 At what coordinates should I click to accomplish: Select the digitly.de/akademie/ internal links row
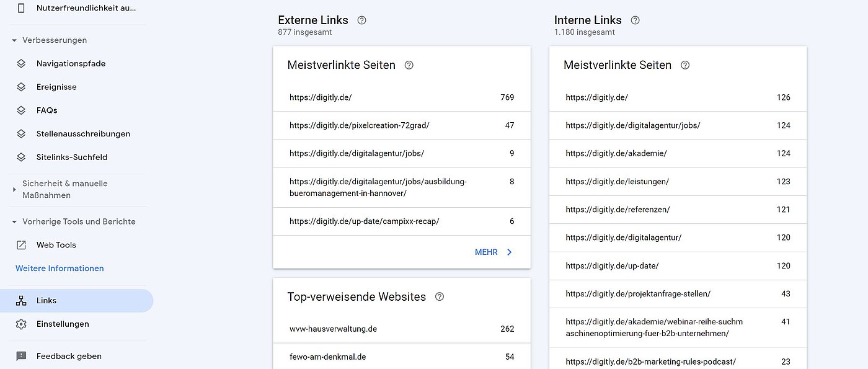point(616,153)
